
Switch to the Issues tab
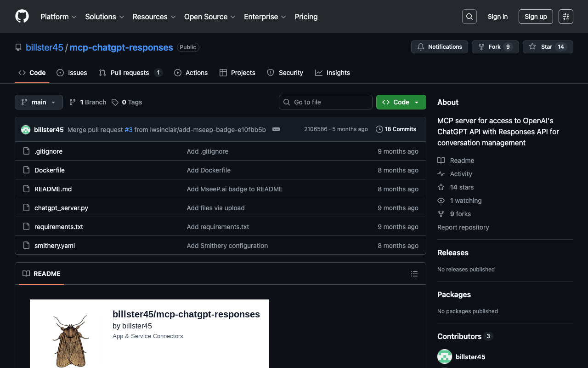pos(72,73)
